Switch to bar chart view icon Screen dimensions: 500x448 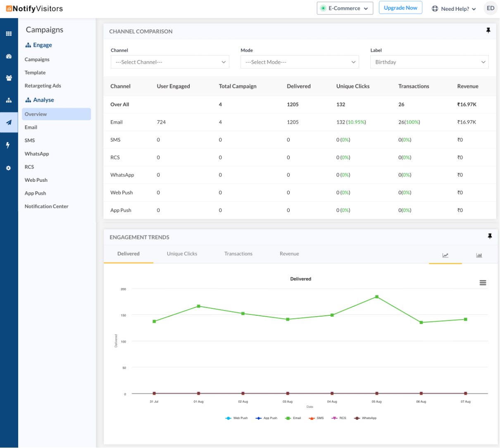[479, 255]
